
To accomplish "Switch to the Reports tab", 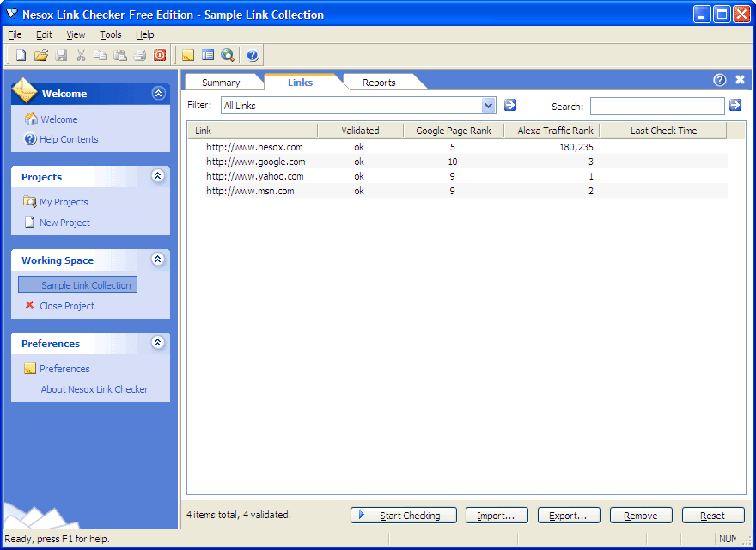I will (x=379, y=82).
